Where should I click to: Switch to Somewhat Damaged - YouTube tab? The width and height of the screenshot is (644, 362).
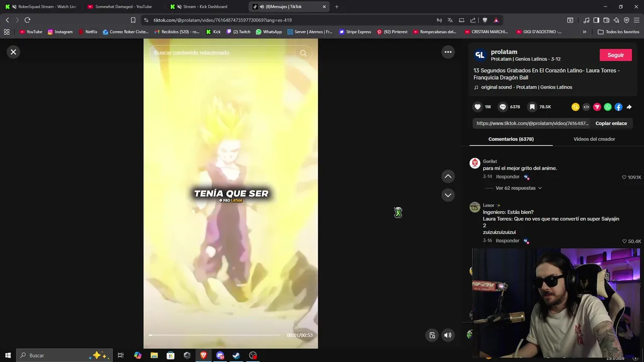(x=123, y=7)
